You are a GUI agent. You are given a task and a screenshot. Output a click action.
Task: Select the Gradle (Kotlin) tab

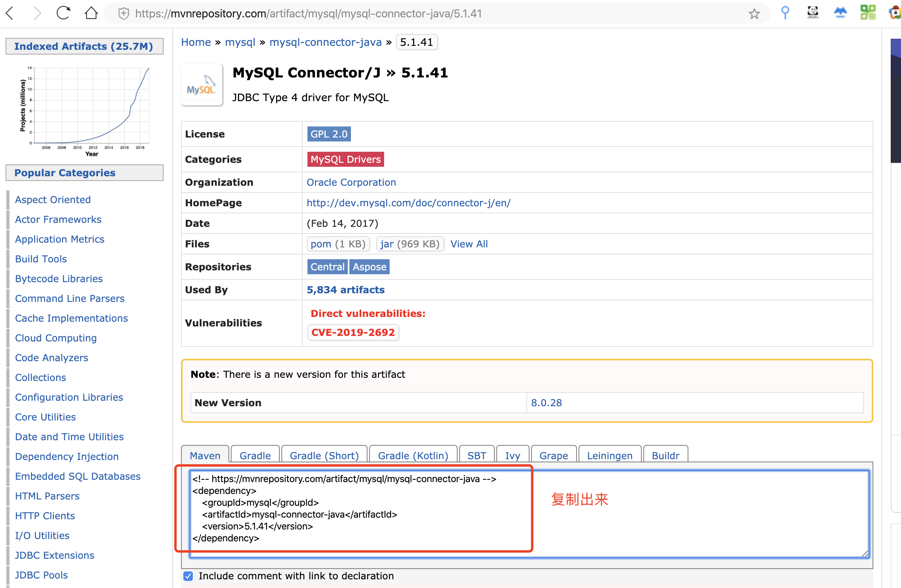pyautogui.click(x=413, y=456)
